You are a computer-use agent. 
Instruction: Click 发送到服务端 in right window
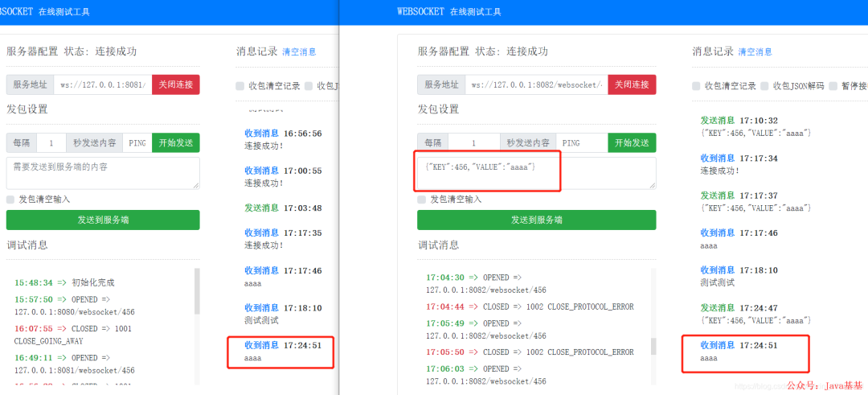pyautogui.click(x=536, y=220)
